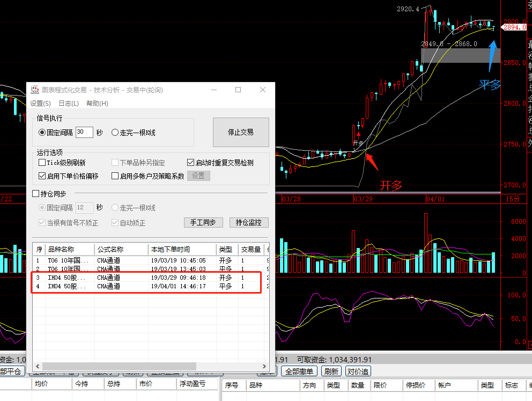Toggle the 自动矫正 checkbox
This screenshot has height=401, width=532.
coord(129,223)
